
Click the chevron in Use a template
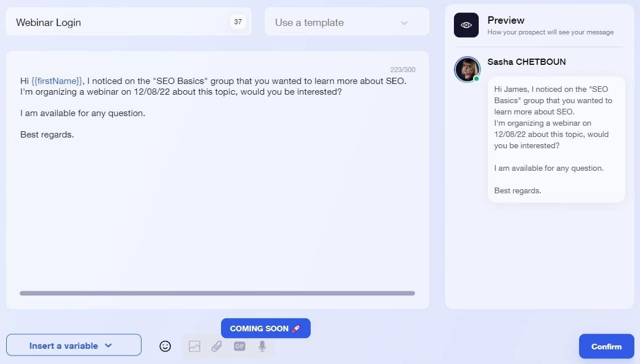404,23
